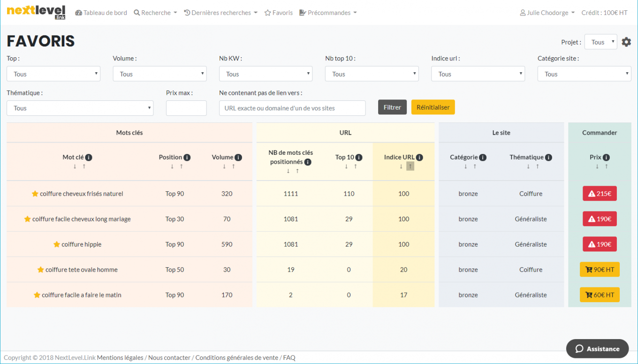Image resolution: width=638 pixels, height=364 pixels.
Task: Open the Indice url filter dropdown
Action: click(x=478, y=74)
